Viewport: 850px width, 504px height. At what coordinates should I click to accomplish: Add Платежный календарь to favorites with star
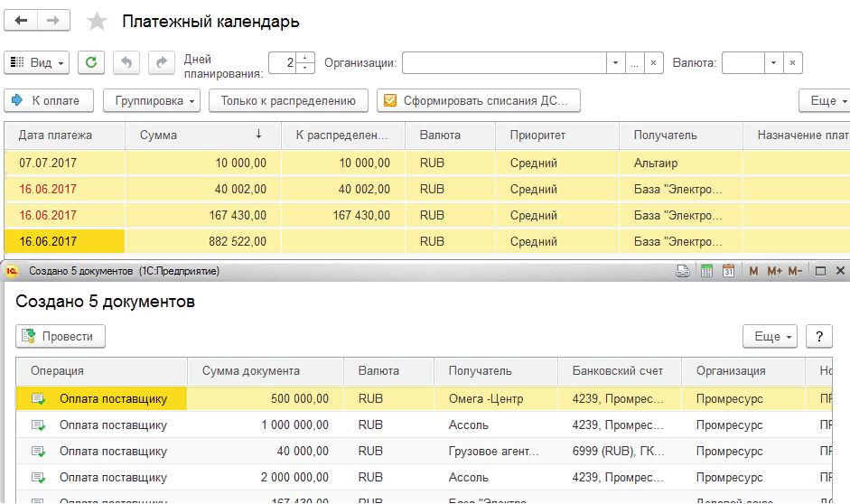coord(97,22)
